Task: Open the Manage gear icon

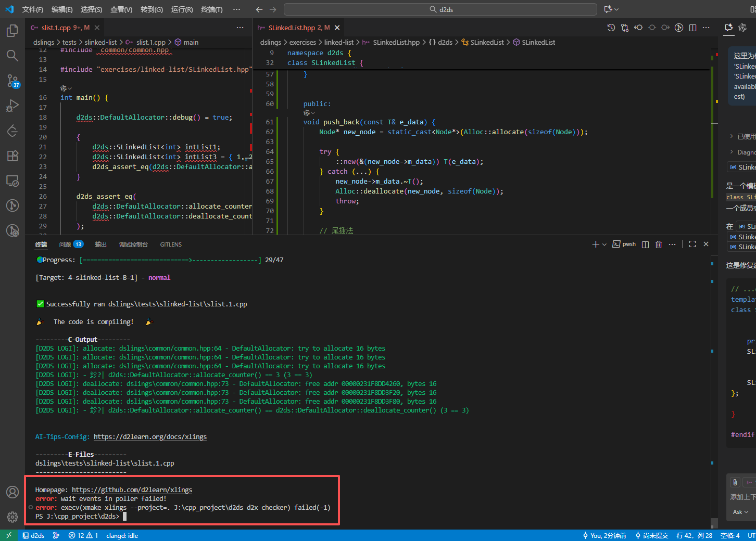Action: (12, 517)
